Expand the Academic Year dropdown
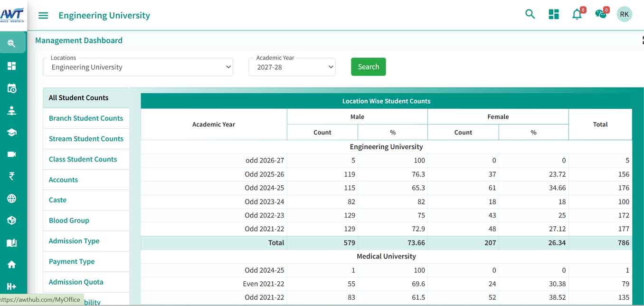The height and width of the screenshot is (306, 644). tap(292, 67)
